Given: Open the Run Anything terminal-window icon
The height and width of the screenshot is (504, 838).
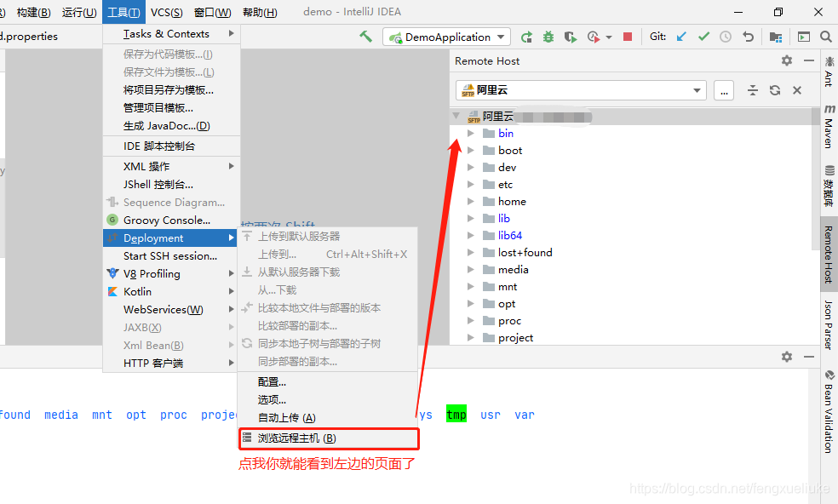Looking at the screenshot, I should tap(804, 37).
